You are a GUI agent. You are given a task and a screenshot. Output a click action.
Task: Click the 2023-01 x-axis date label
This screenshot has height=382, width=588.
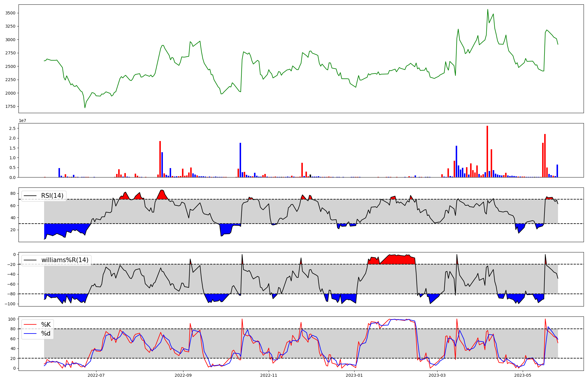[354, 375]
